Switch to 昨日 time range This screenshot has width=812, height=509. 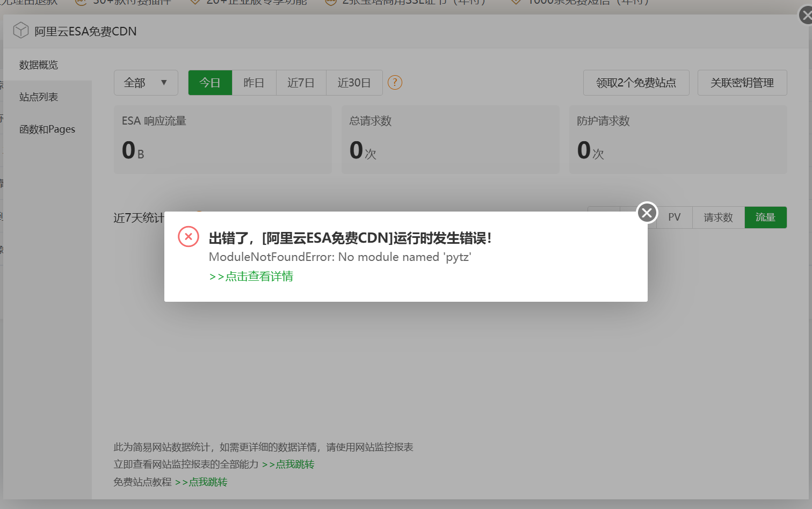point(254,83)
